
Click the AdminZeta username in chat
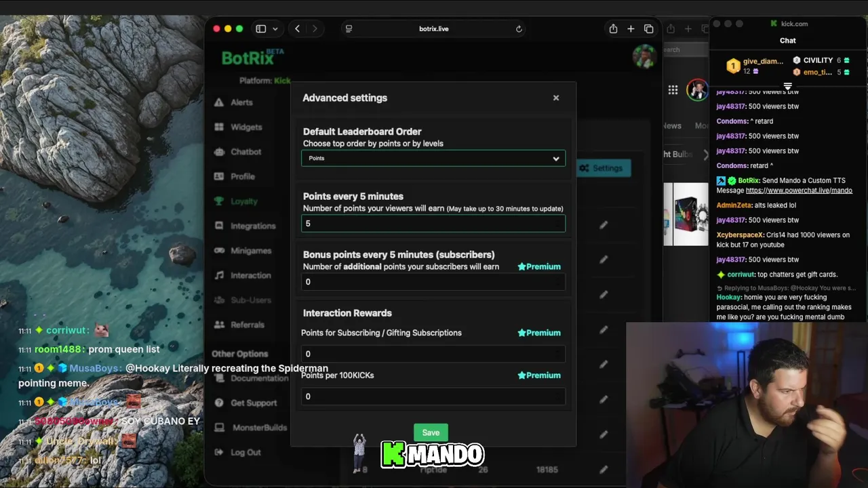click(735, 205)
